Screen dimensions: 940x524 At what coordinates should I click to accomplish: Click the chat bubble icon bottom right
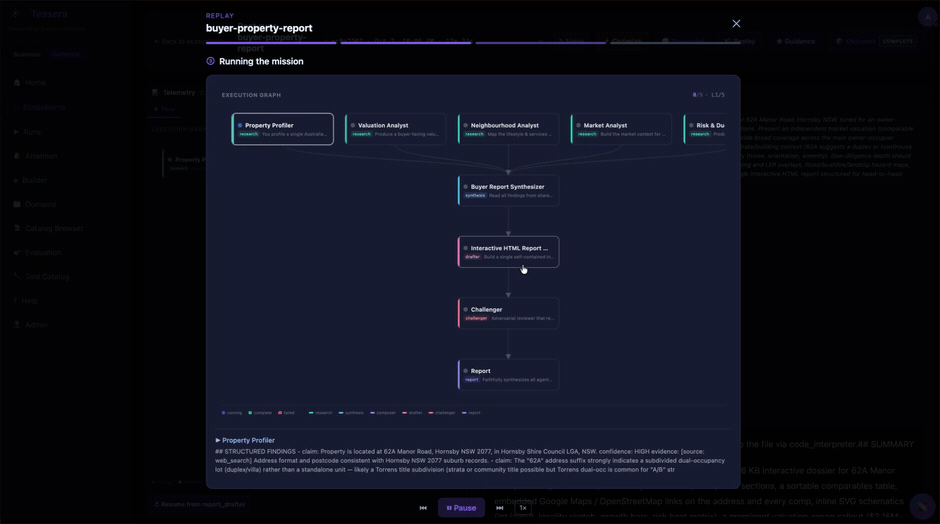coord(922,506)
